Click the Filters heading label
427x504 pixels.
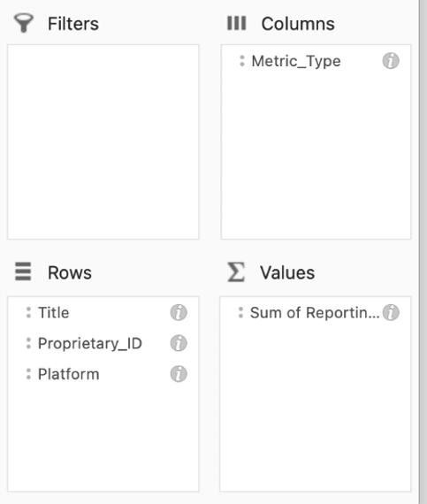tap(73, 24)
